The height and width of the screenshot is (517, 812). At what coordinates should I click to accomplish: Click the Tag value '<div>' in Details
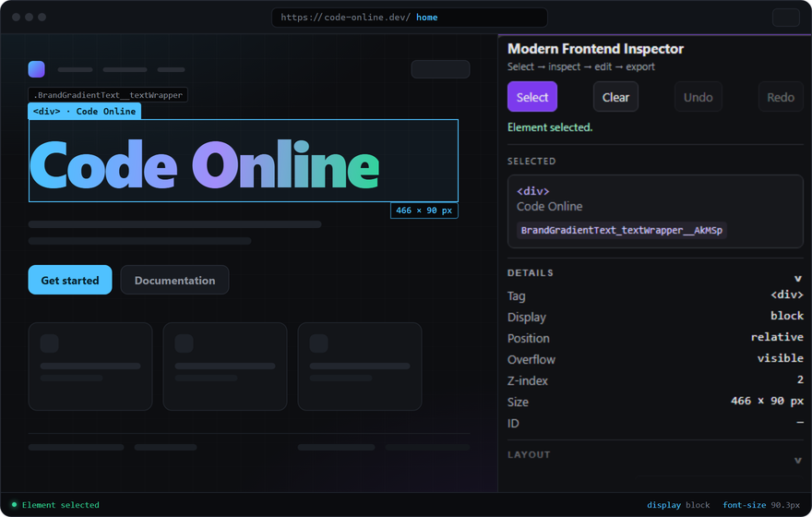(786, 295)
